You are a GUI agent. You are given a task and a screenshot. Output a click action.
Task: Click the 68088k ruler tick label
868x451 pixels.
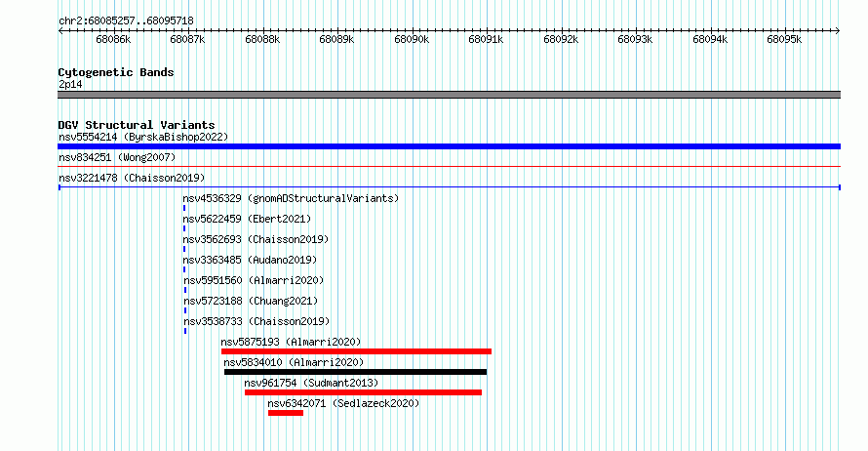click(262, 40)
